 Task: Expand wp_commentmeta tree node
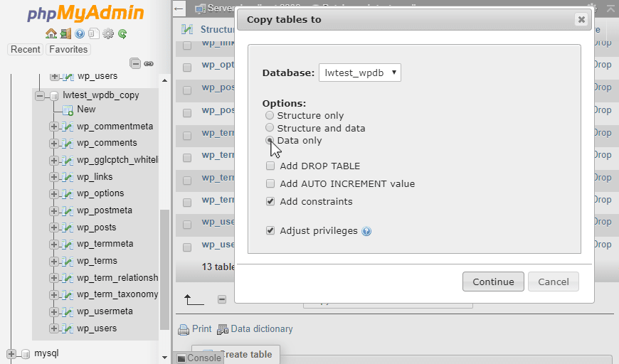(53, 127)
